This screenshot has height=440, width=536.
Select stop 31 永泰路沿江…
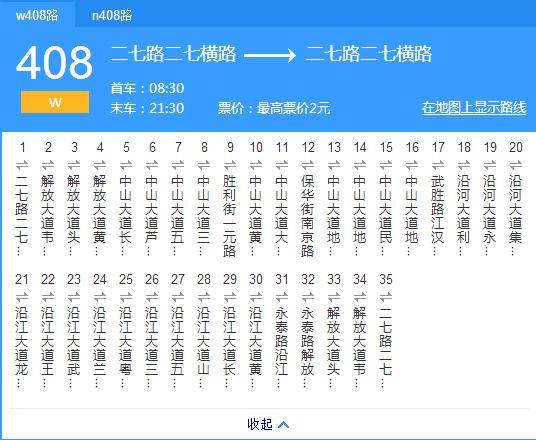coord(282,348)
